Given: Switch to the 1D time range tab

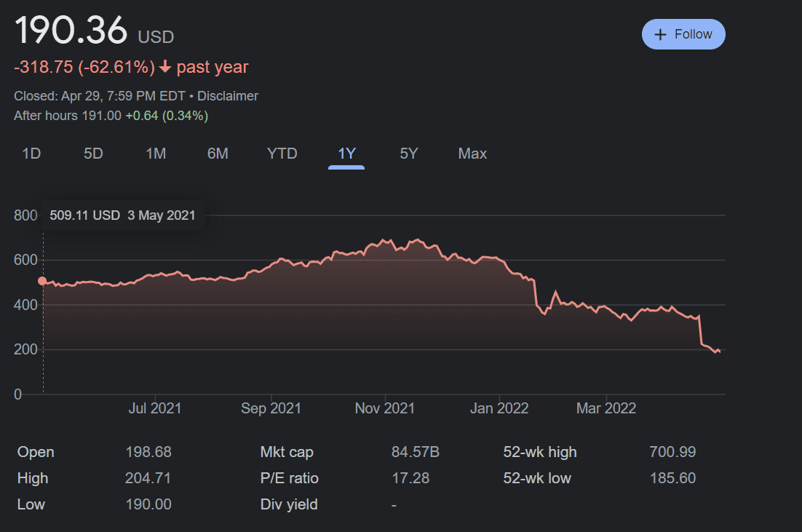Looking at the screenshot, I should [x=31, y=154].
